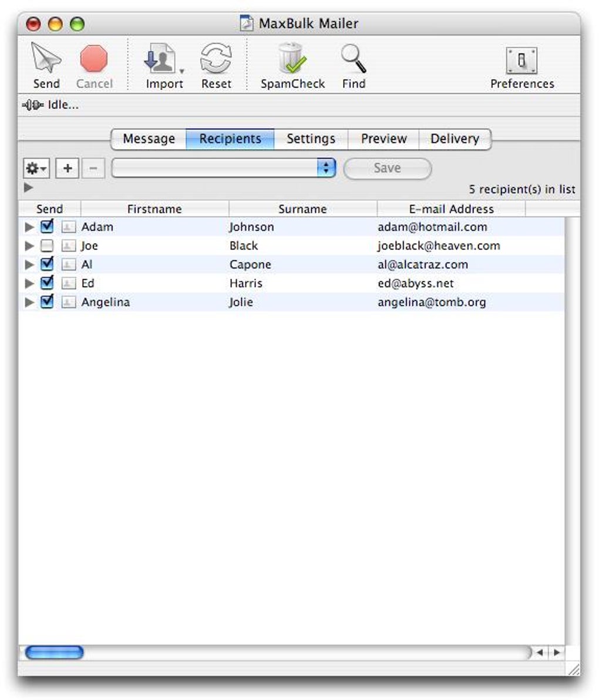
Task: Select the adam@hotmail.com email cell
Action: click(432, 227)
